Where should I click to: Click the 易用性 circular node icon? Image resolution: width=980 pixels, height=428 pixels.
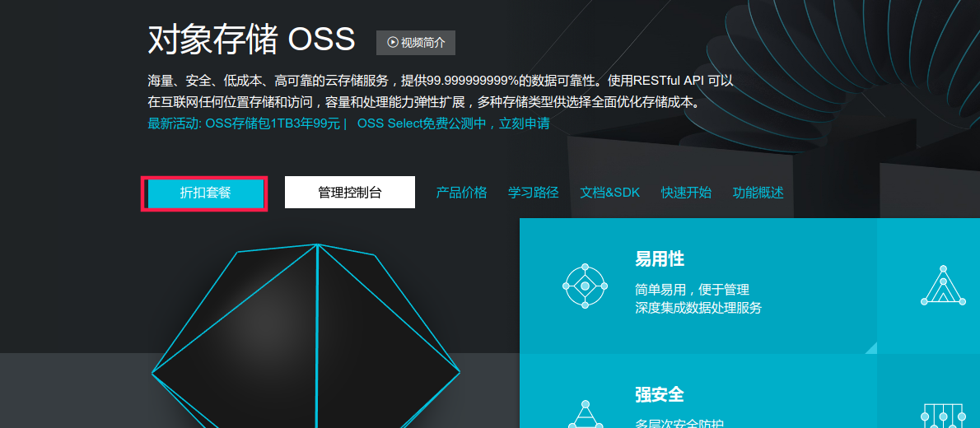[x=585, y=286]
